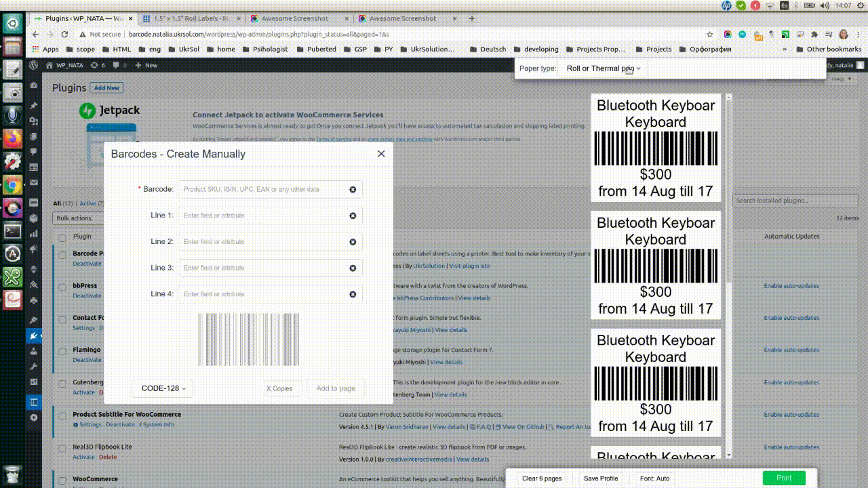Screen dimensions: 868x488
Task: Clear the Line 1 field
Action: [353, 216]
